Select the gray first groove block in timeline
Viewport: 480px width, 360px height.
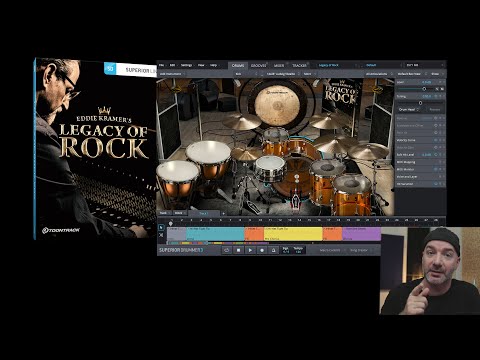click(x=176, y=234)
